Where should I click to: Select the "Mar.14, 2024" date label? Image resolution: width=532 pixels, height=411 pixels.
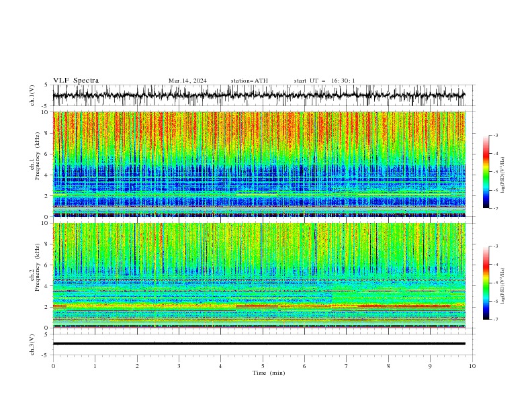coord(187,81)
